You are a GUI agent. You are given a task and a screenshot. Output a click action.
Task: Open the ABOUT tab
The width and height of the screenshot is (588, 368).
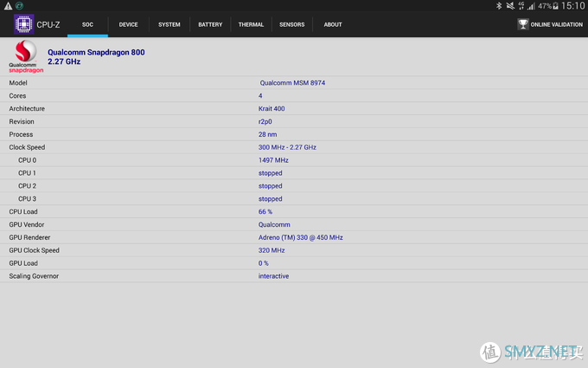coord(333,25)
